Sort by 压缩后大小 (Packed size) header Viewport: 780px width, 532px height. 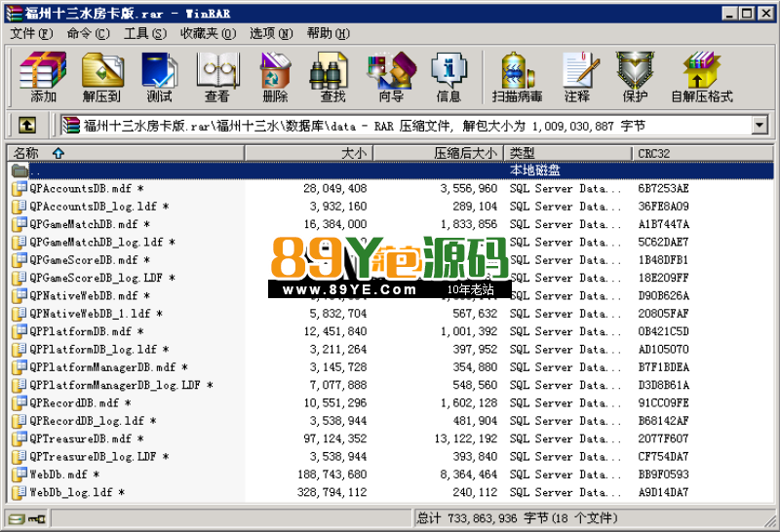tap(439, 153)
